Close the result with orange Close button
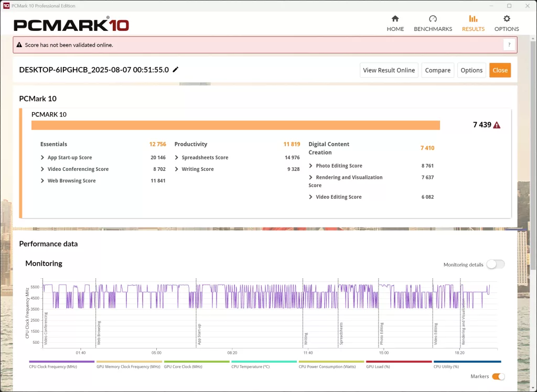The width and height of the screenshot is (537, 392). point(500,70)
